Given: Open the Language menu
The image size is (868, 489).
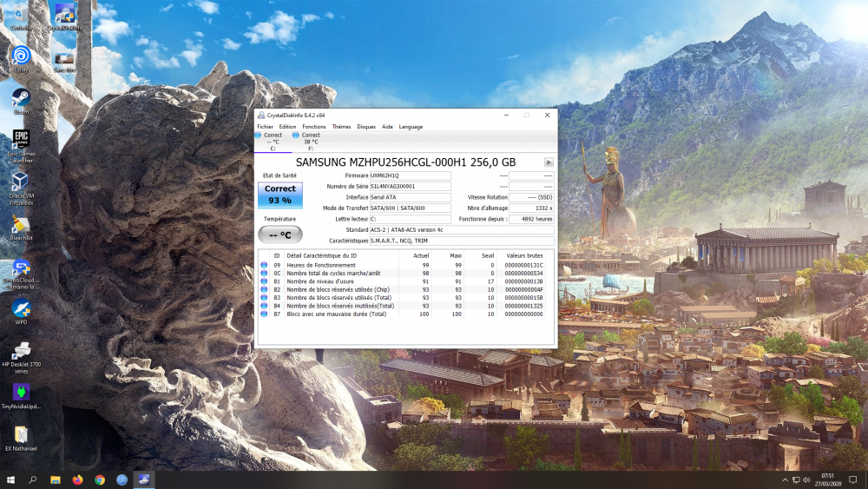Looking at the screenshot, I should click(411, 127).
